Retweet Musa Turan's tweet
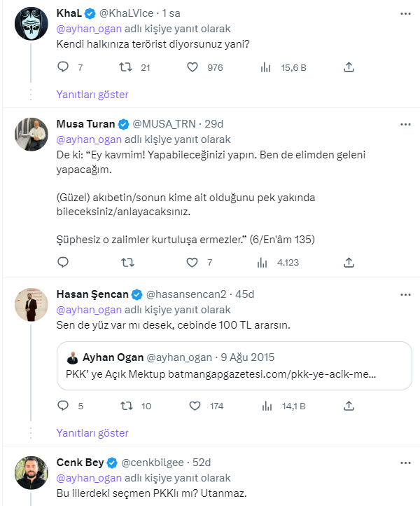Viewport: 420px width, 506px height. tap(127, 263)
